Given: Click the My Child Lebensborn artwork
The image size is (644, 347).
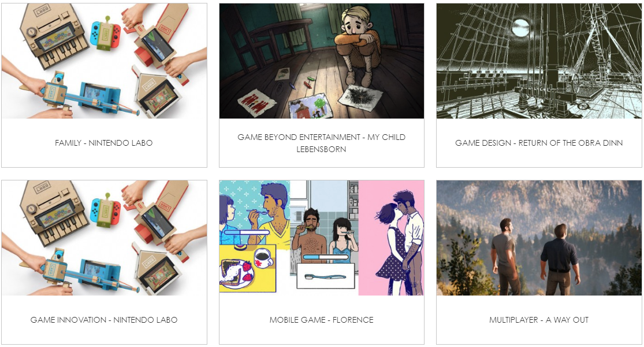Looking at the screenshot, I should tap(322, 61).
